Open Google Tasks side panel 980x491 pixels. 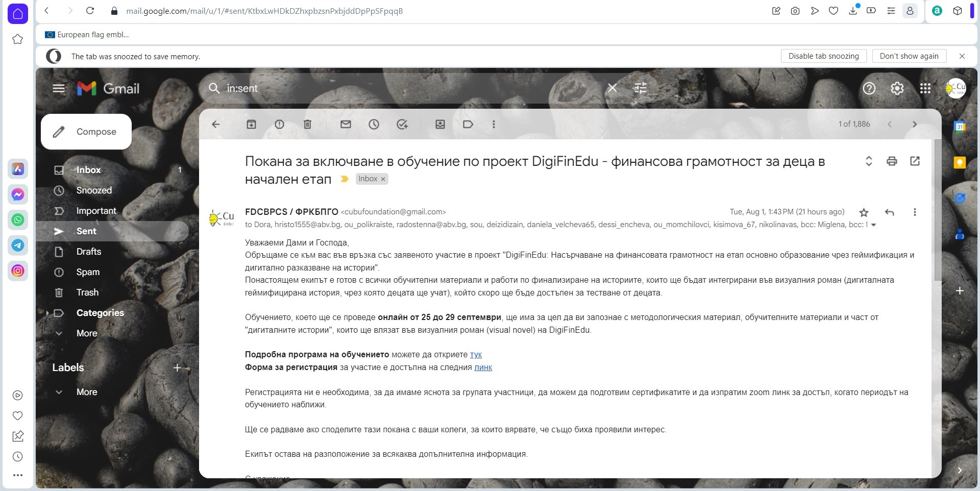[960, 198]
